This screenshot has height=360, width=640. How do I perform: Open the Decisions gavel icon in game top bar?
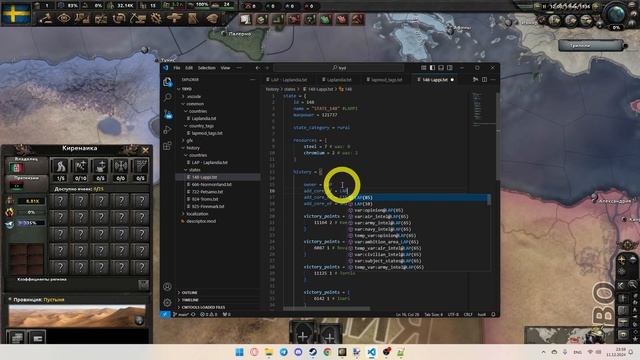coord(46,18)
